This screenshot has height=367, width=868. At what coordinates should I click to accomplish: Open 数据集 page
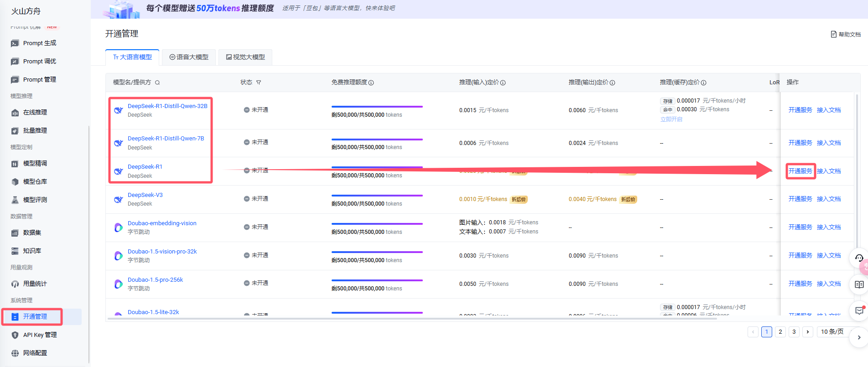(x=32, y=233)
